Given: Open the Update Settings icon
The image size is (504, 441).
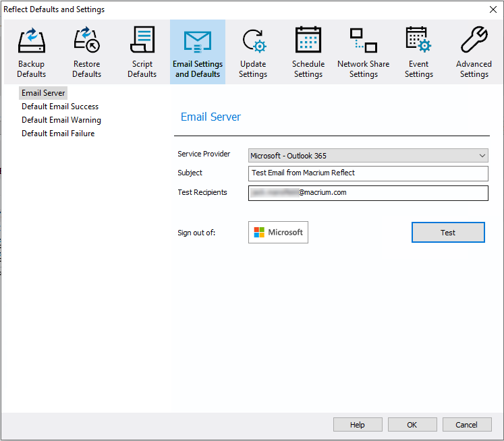Looking at the screenshot, I should (x=254, y=40).
